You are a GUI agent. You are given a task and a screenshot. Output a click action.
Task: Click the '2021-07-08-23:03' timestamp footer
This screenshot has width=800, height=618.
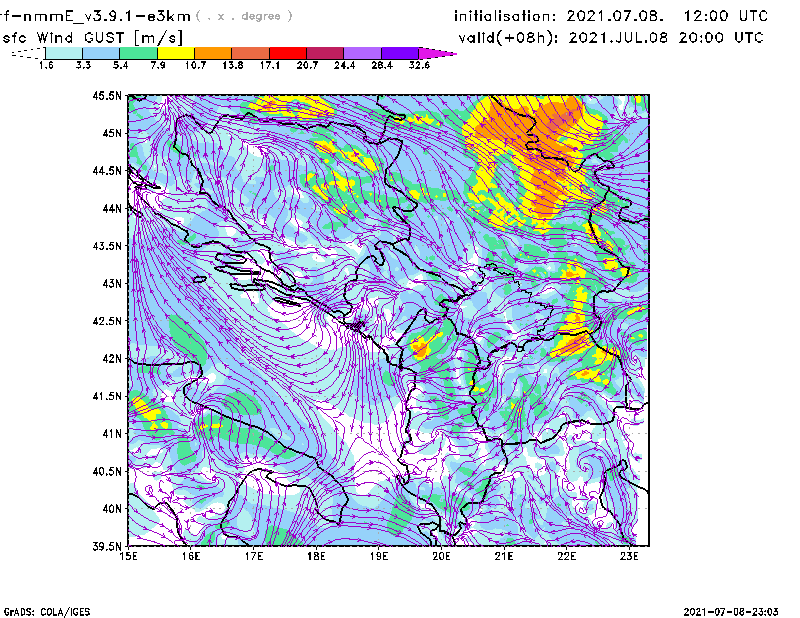pos(731,612)
